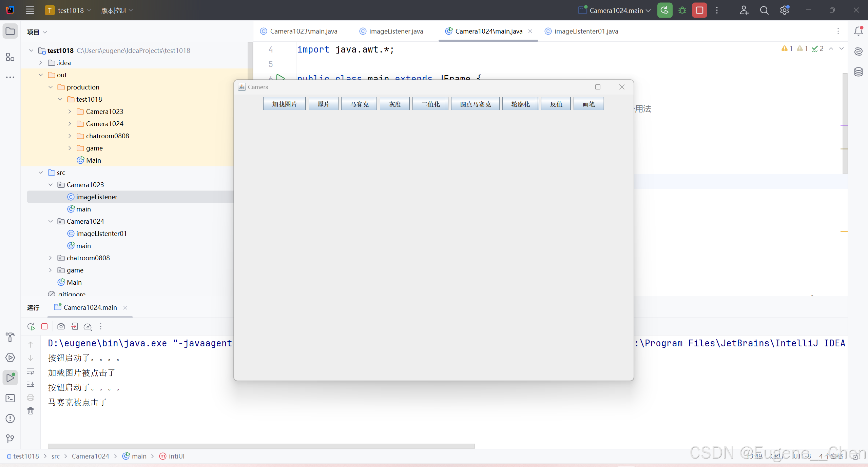Click the clear console trash icon
The width and height of the screenshot is (868, 467).
pos(31,411)
